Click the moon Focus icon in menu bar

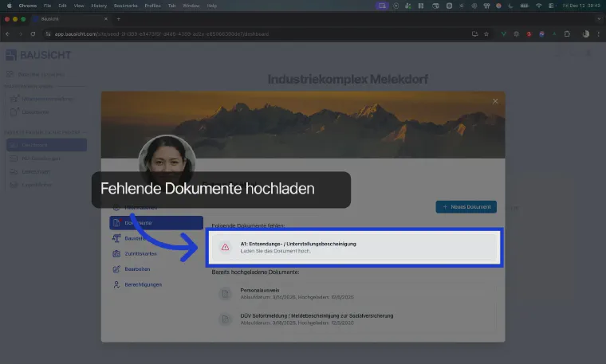click(x=510, y=6)
